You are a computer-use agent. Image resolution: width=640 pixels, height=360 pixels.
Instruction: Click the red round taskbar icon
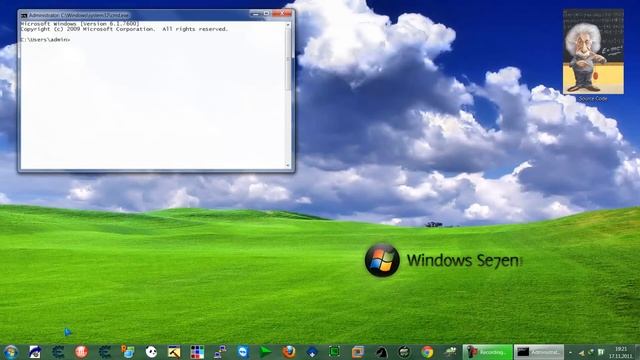tap(81, 352)
